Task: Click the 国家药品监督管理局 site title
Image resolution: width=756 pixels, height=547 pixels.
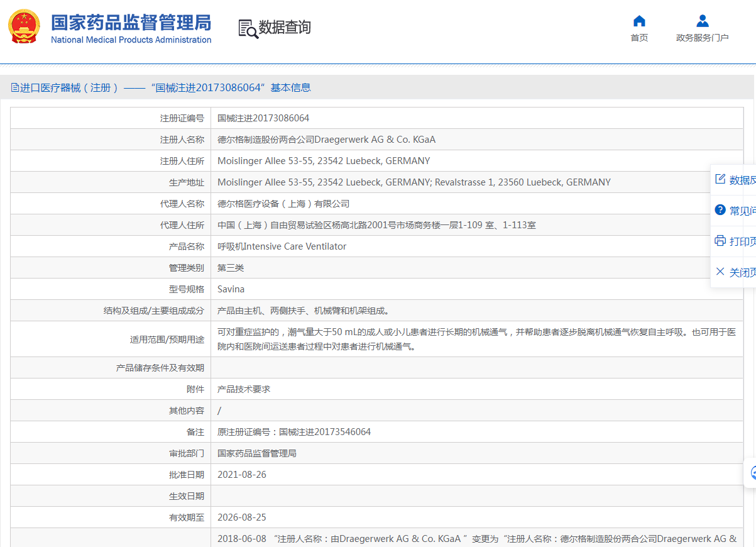Action: 131,23
